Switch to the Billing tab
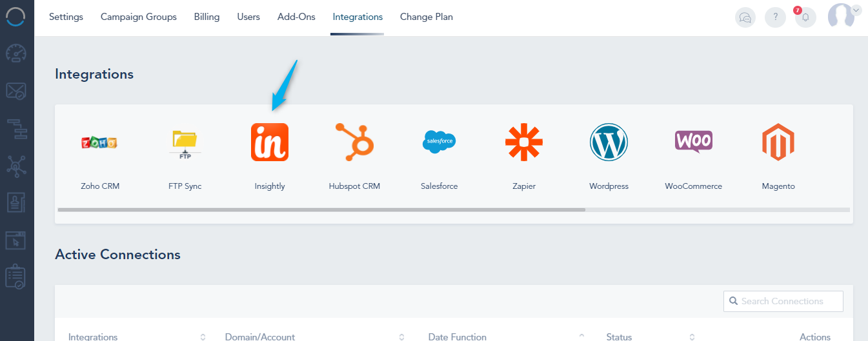Image resolution: width=868 pixels, height=341 pixels. (207, 17)
